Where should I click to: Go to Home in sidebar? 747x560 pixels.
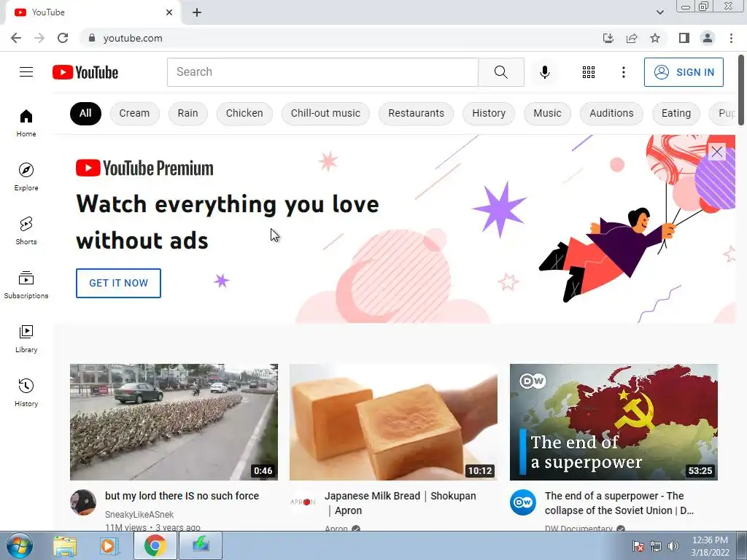[26, 122]
